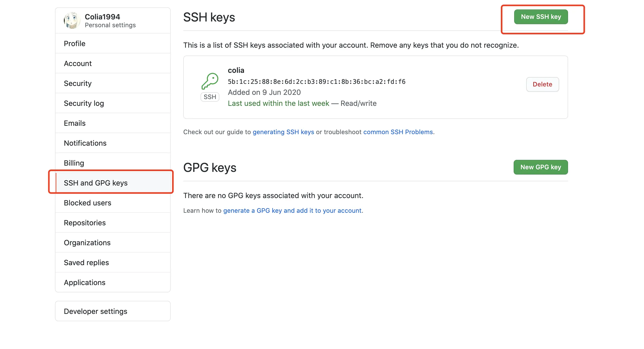The image size is (644, 349).
Task: Click generate a GPG key link
Action: click(293, 211)
